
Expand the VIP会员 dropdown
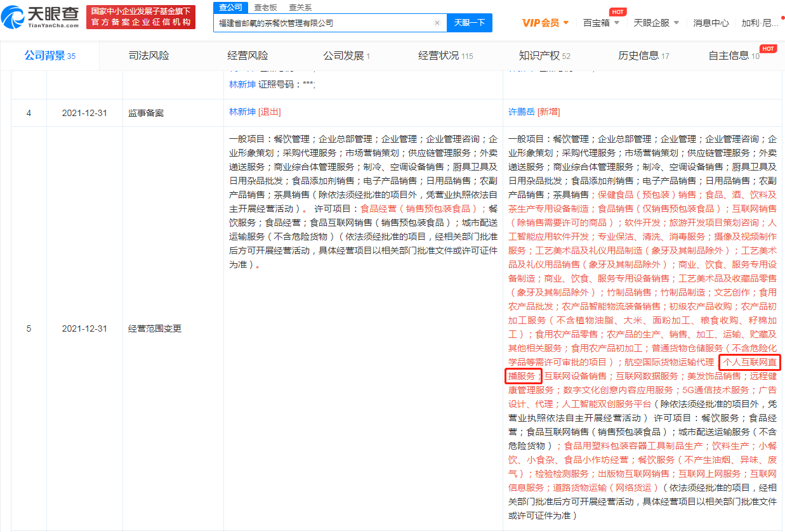(x=545, y=23)
